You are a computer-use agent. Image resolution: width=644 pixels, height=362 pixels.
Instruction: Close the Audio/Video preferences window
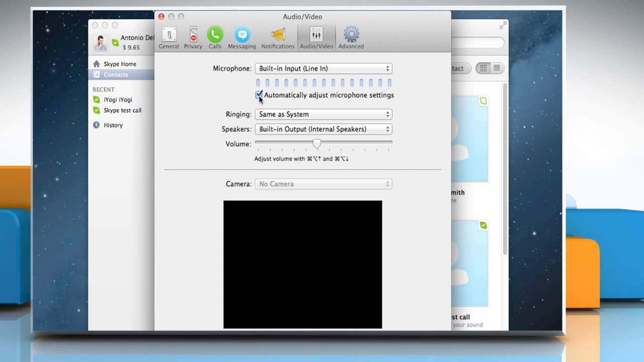coord(161,17)
